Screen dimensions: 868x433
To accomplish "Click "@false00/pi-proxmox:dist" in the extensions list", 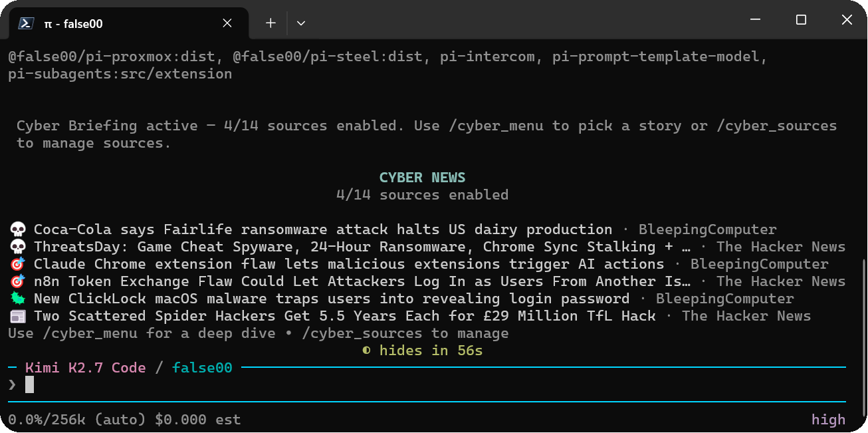I will click(x=112, y=57).
